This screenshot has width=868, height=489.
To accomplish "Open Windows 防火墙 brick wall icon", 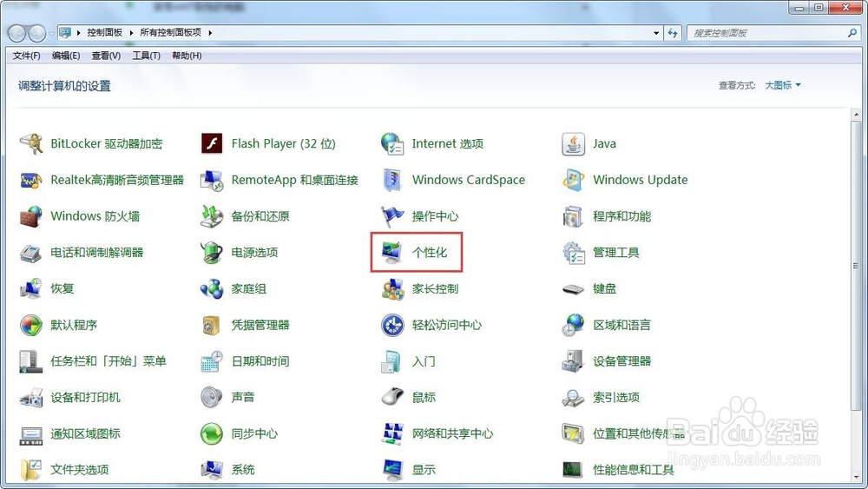I will pyautogui.click(x=31, y=216).
